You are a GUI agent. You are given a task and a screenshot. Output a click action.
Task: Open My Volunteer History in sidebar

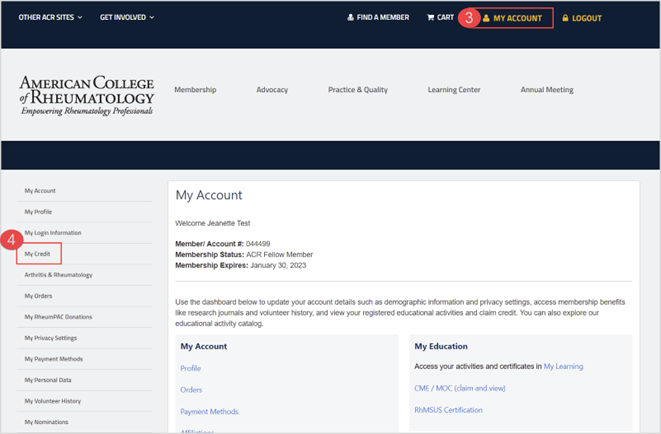pos(53,401)
